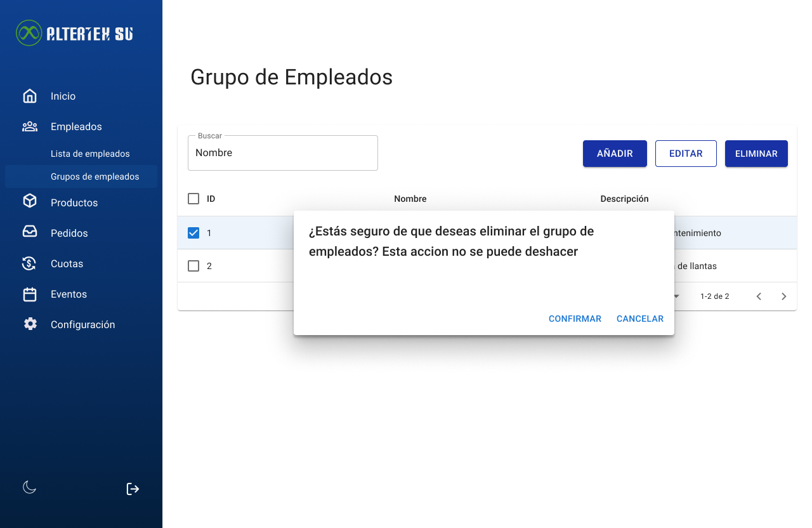Click the EDITAR button

(686, 154)
